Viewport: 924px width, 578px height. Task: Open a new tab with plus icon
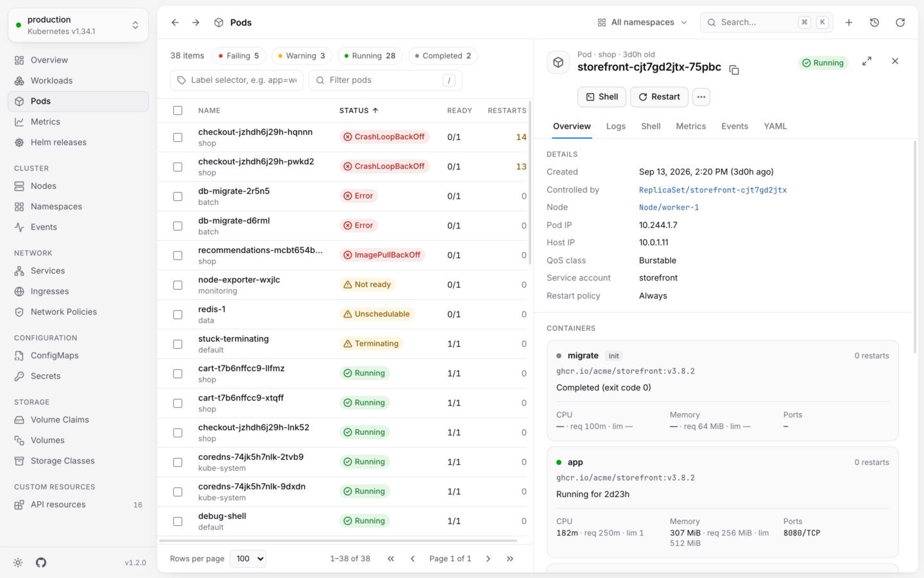[849, 22]
